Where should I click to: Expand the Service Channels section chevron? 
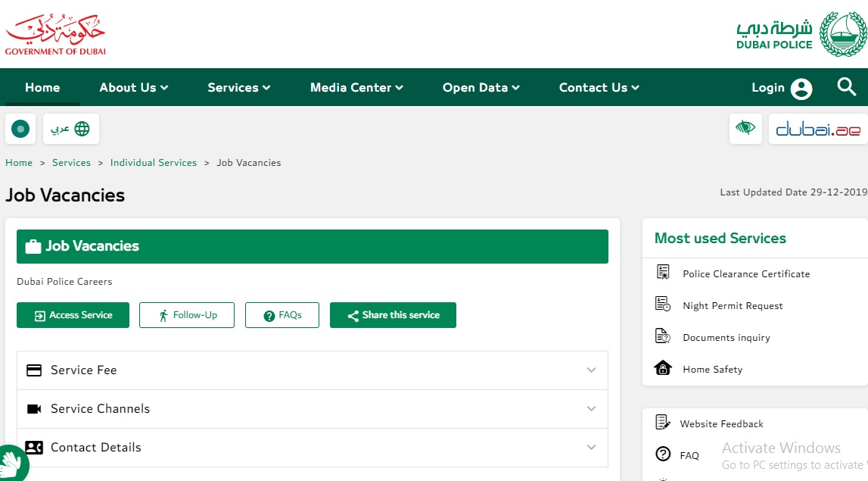click(591, 409)
